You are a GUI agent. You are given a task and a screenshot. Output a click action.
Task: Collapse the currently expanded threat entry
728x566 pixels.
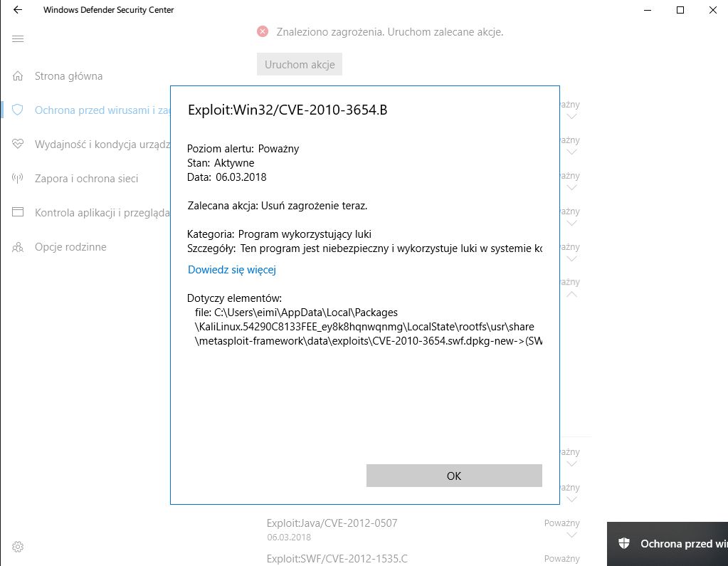(x=571, y=293)
